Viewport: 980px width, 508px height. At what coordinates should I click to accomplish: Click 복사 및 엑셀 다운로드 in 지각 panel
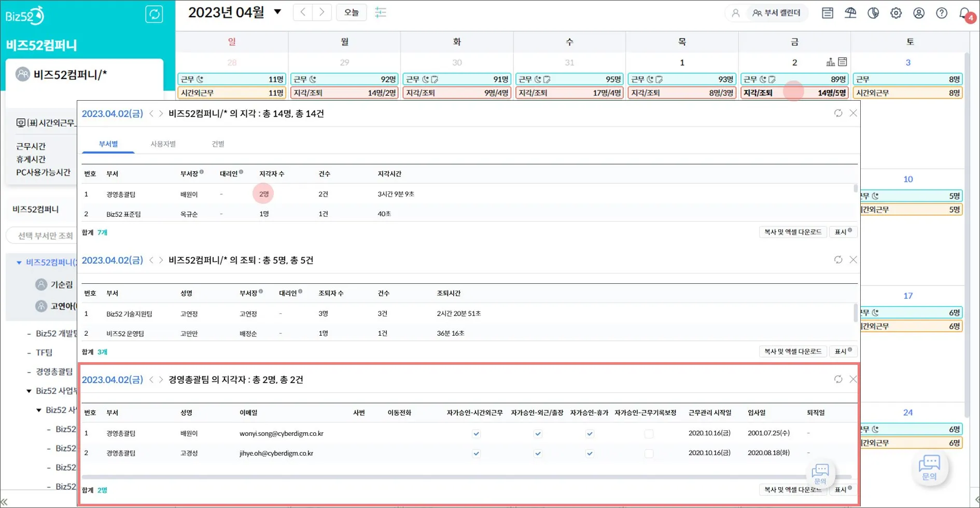pos(793,232)
